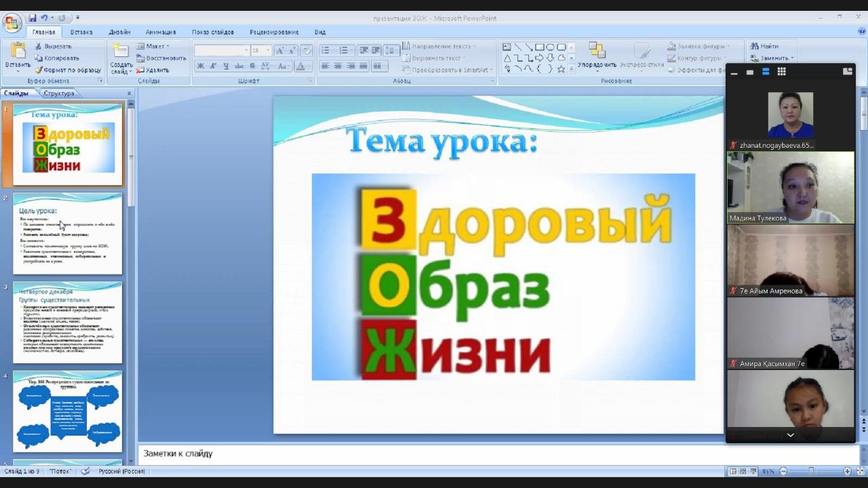868x488 pixels.
Task: Open the font size dropdown
Action: coord(268,51)
